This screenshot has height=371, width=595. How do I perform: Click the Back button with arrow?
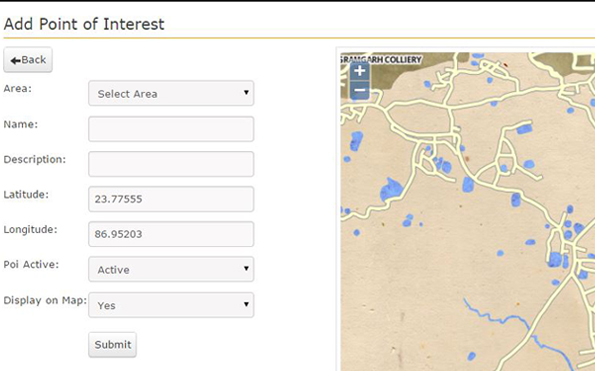click(28, 60)
